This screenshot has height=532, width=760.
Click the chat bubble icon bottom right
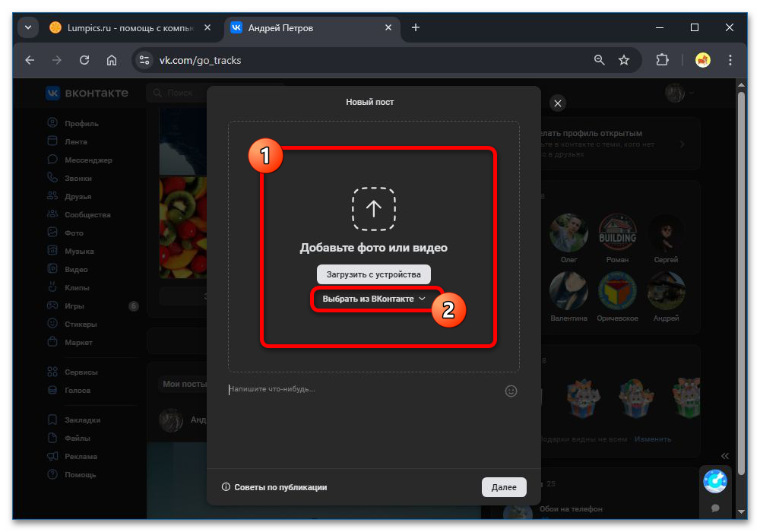pyautogui.click(x=715, y=508)
